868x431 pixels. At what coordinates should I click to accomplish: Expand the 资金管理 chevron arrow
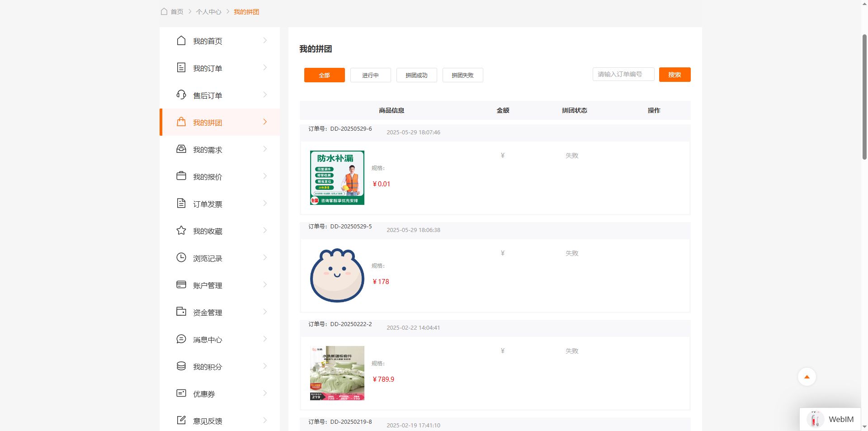pos(265,312)
